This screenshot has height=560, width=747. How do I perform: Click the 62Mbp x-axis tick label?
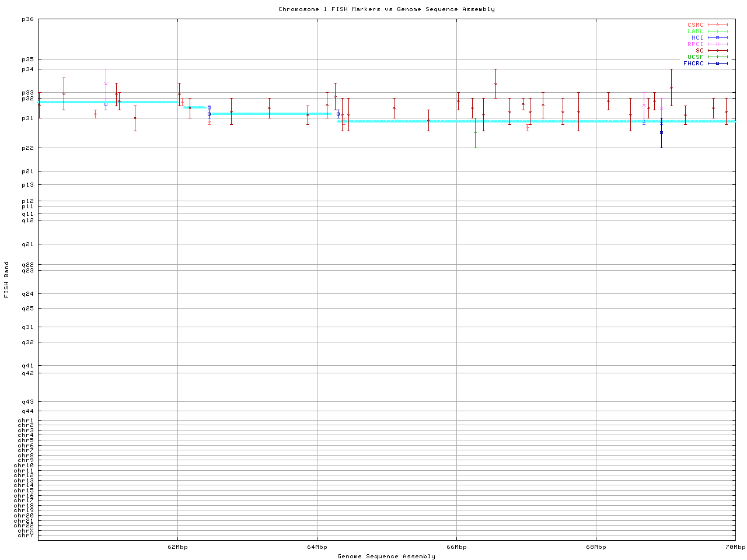tap(177, 547)
